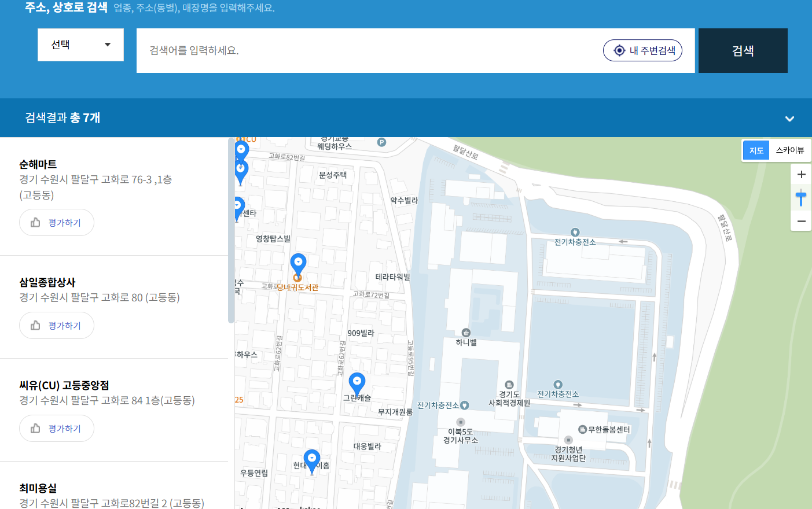Zoom in the map with plus button

tap(801, 174)
